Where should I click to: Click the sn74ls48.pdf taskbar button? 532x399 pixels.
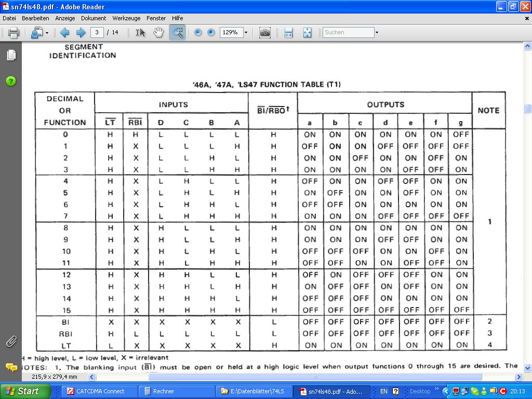tap(332, 392)
